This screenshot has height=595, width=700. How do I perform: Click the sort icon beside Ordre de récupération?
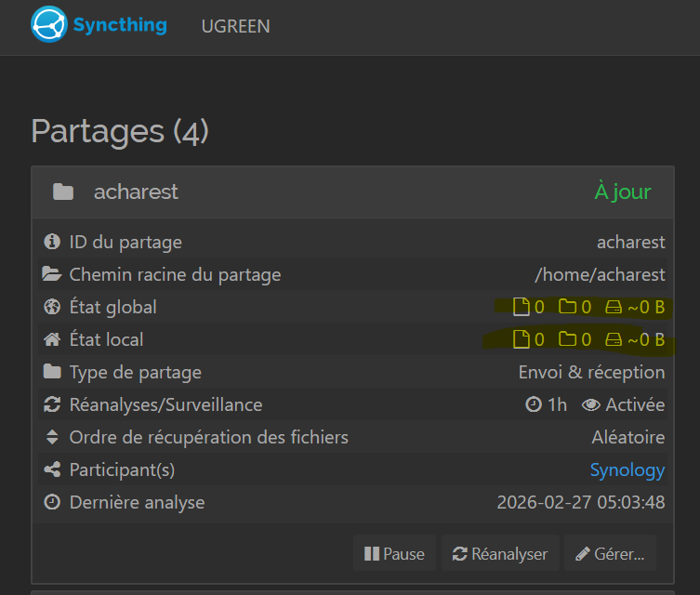52,438
